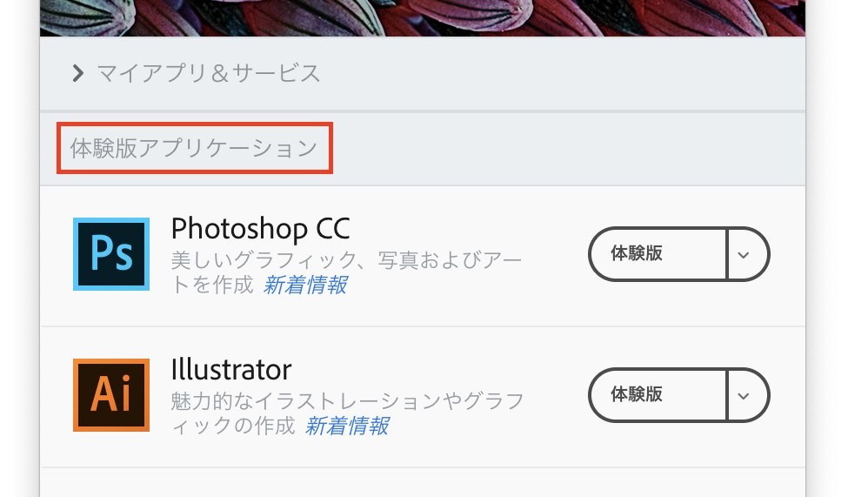868x497 pixels.
Task: Click the flower banner image at top
Action: pyautogui.click(x=423, y=17)
